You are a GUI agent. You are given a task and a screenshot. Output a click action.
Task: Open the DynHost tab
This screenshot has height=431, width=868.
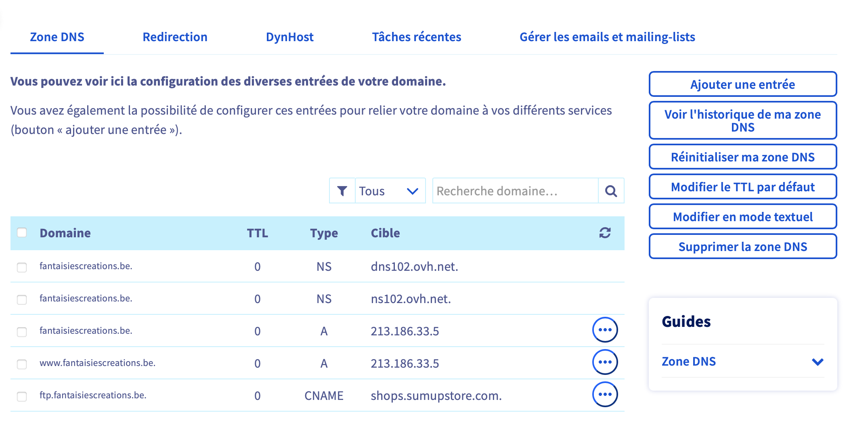tap(289, 37)
